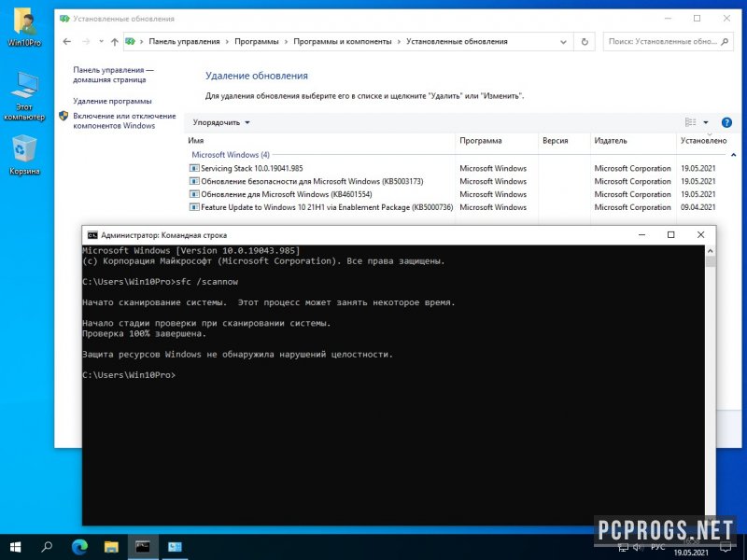Open the Windows Start menu
747x560 pixels.
pyautogui.click(x=15, y=547)
